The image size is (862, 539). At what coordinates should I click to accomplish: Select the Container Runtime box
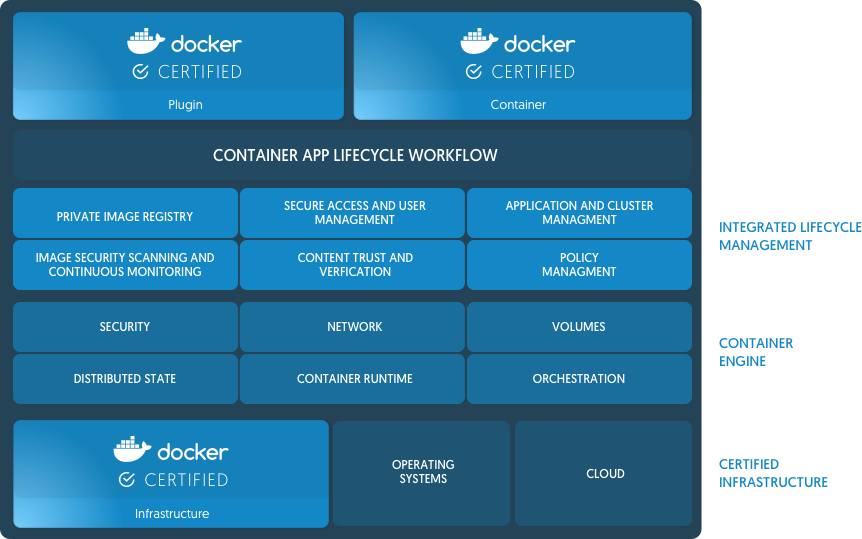point(352,379)
